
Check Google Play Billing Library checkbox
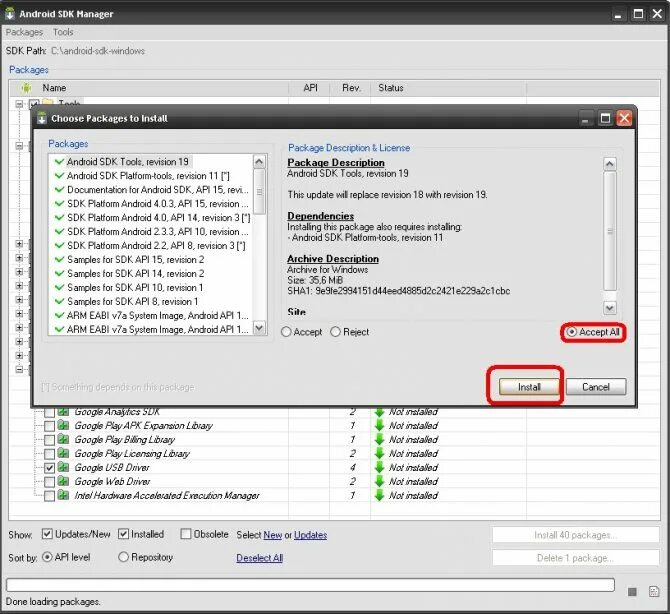(49, 440)
